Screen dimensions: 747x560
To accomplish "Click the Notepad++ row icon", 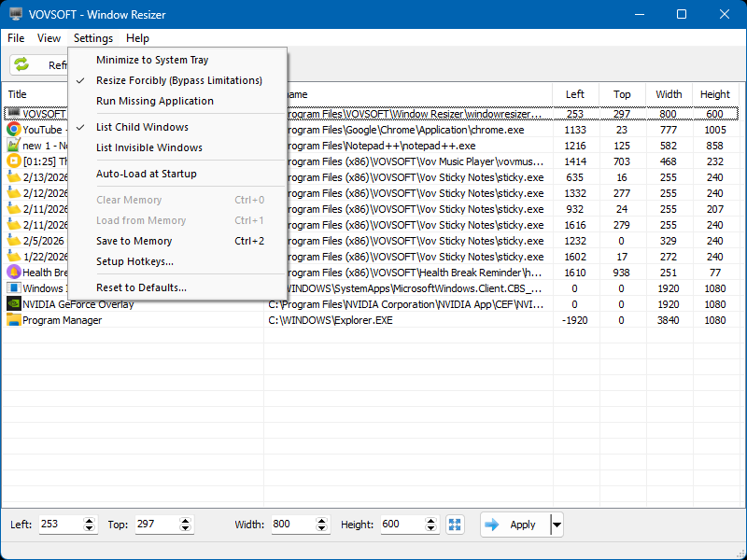I will tap(13, 146).
